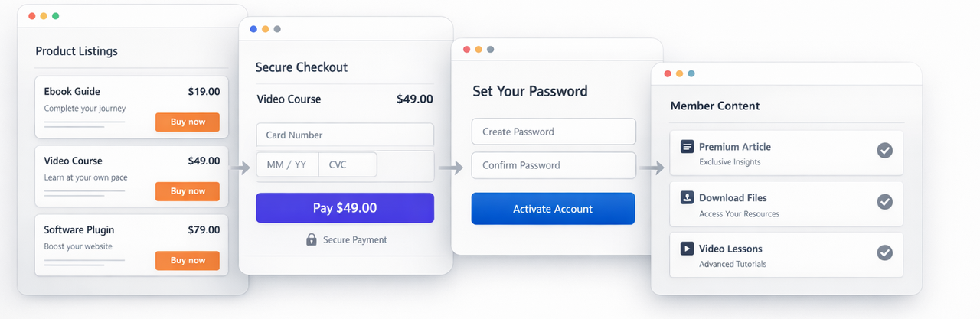Image resolution: width=980 pixels, height=319 pixels.
Task: Select the CVC input field
Action: coord(348,165)
